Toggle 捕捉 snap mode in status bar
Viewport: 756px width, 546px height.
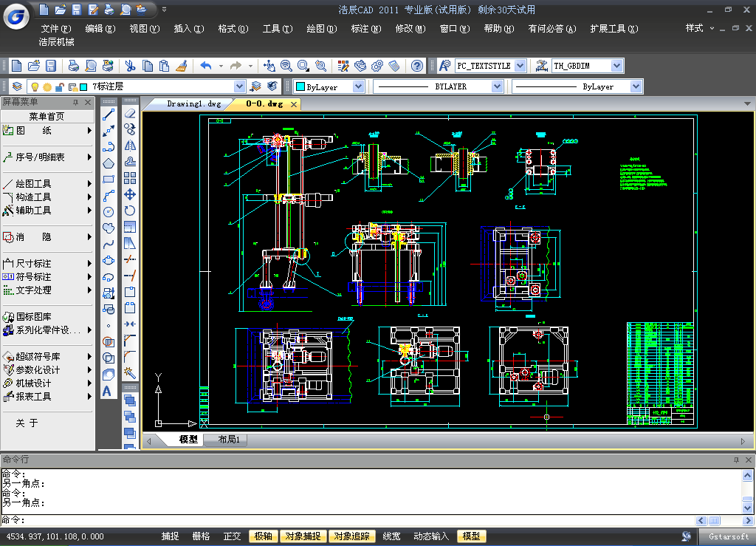170,536
